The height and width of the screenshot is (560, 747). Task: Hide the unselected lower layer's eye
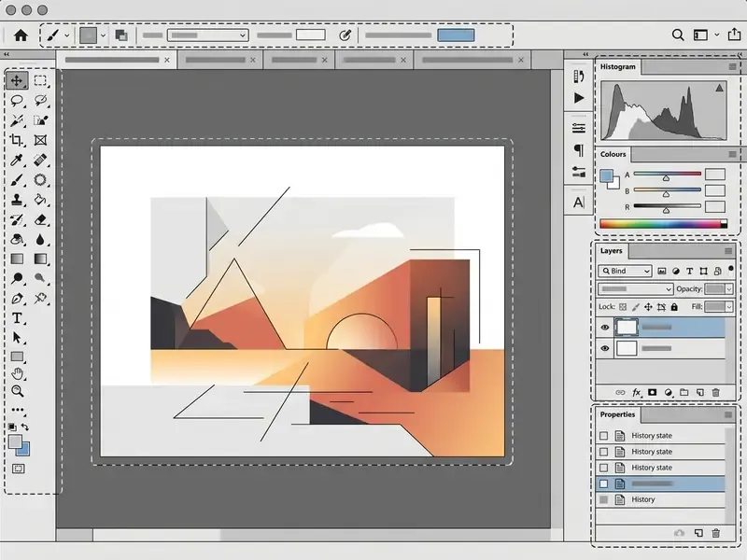(605, 348)
